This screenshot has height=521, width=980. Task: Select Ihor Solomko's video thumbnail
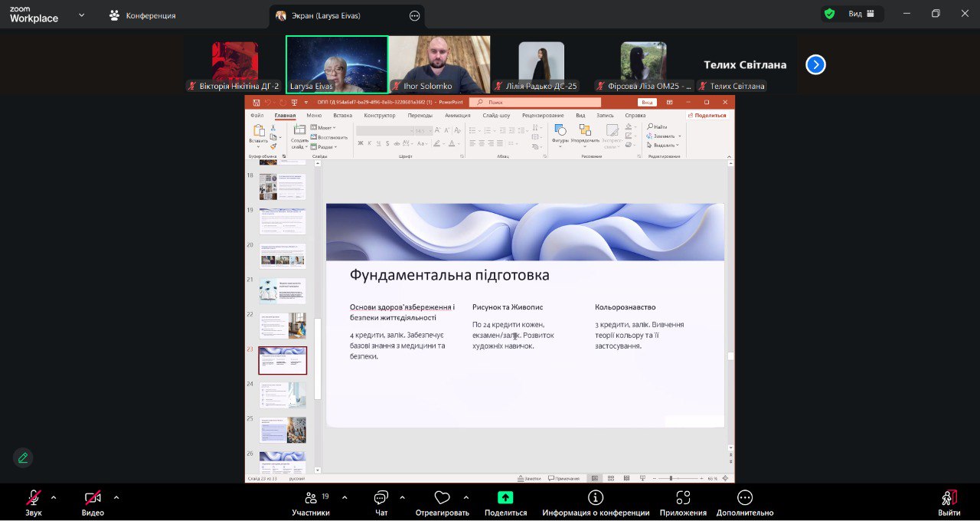point(439,64)
